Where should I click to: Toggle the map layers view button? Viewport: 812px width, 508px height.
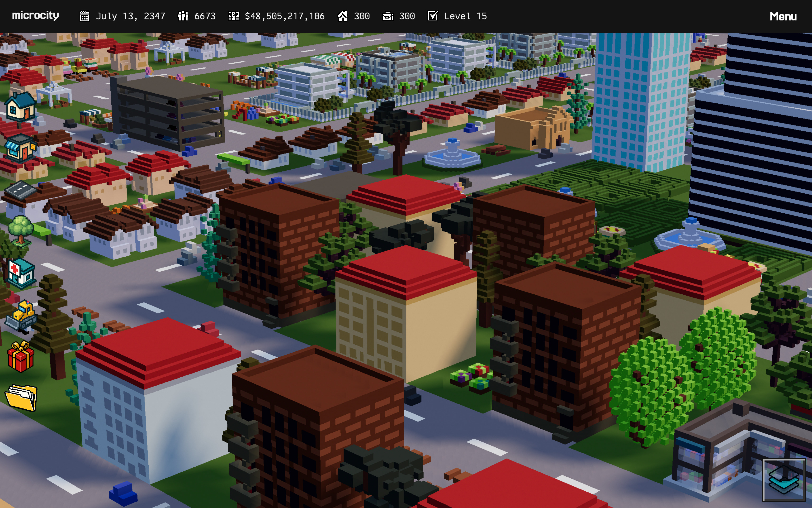(784, 480)
